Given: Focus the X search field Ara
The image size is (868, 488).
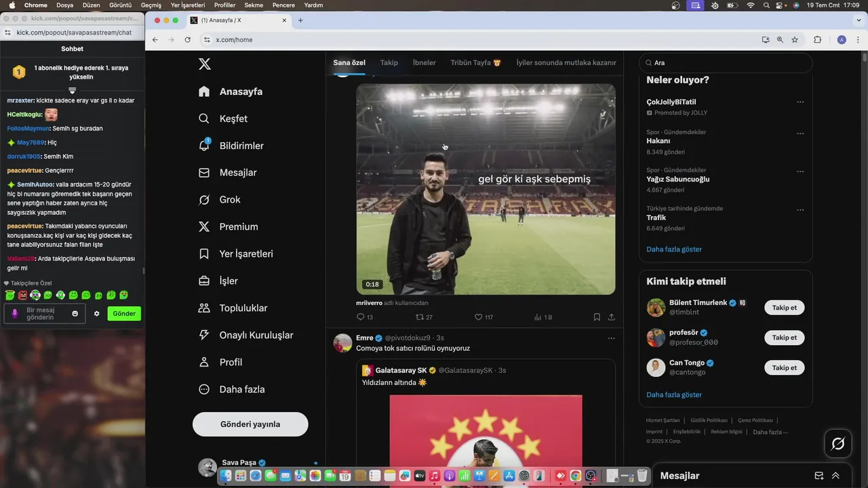Looking at the screenshot, I should 726,63.
